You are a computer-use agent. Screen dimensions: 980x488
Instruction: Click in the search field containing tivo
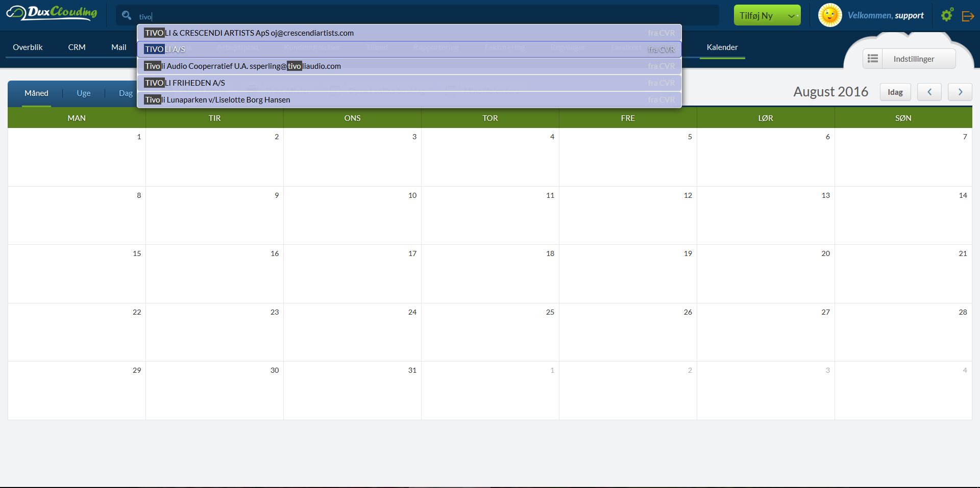click(x=418, y=16)
